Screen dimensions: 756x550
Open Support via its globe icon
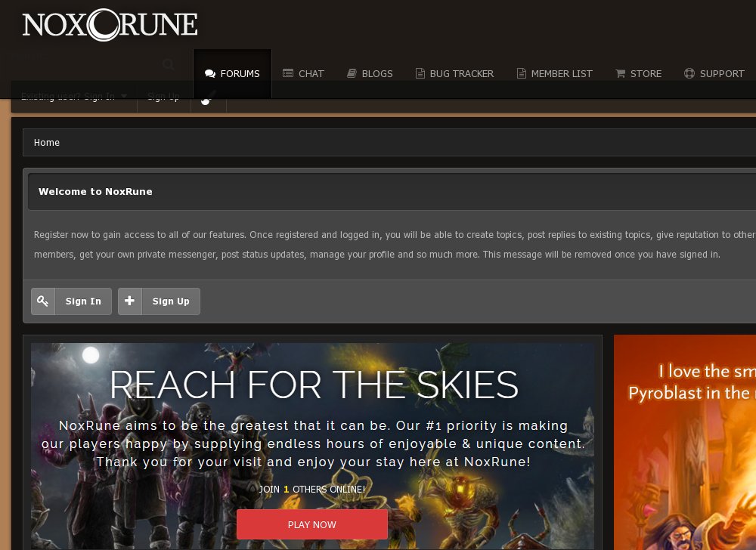(x=689, y=73)
